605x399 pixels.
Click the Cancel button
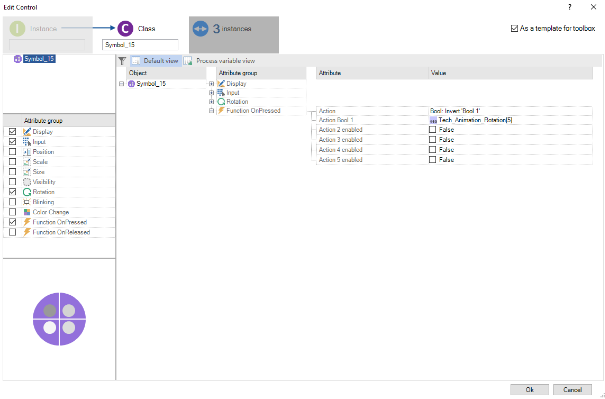572,390
